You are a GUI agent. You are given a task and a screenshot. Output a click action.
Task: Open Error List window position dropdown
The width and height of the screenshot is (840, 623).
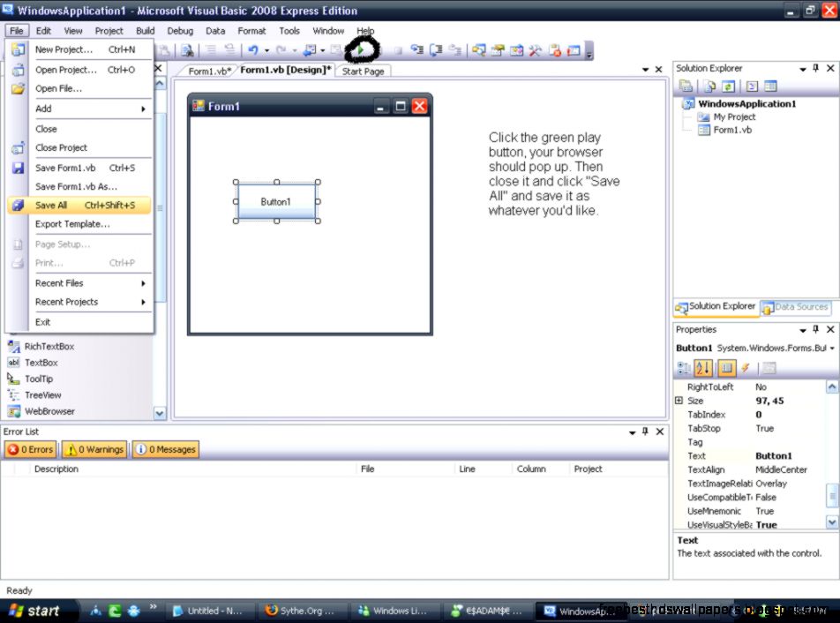(632, 432)
